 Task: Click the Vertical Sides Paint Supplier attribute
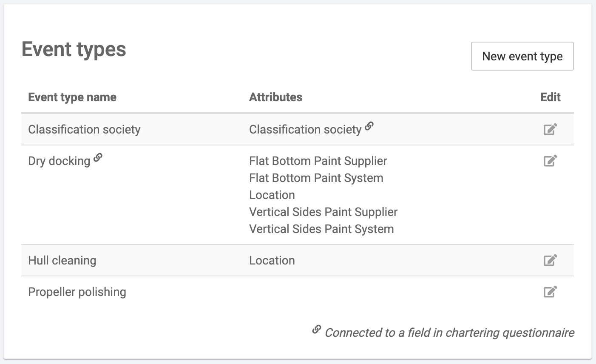(x=323, y=212)
